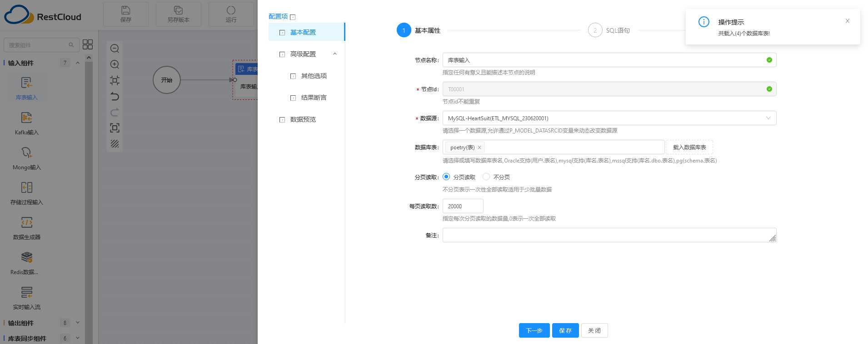Click the hatched pattern canvas icon

pos(115,144)
